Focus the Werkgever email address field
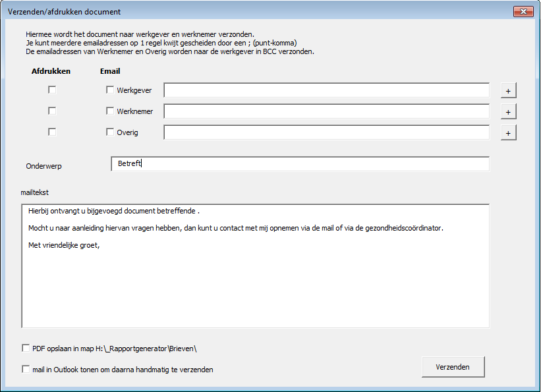The image size is (541, 392). tap(326, 90)
